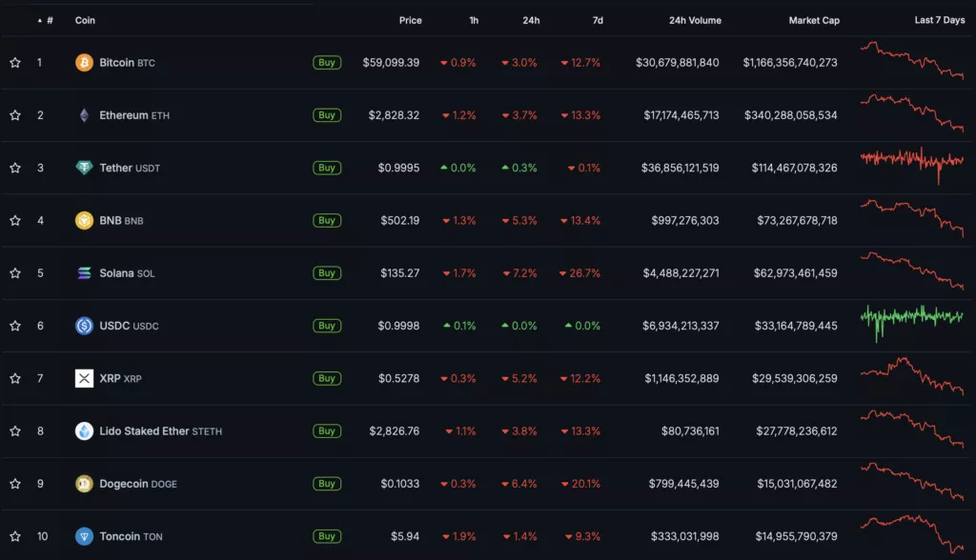Favorite Ethereum with its star
The width and height of the screenshot is (976, 560).
[15, 115]
